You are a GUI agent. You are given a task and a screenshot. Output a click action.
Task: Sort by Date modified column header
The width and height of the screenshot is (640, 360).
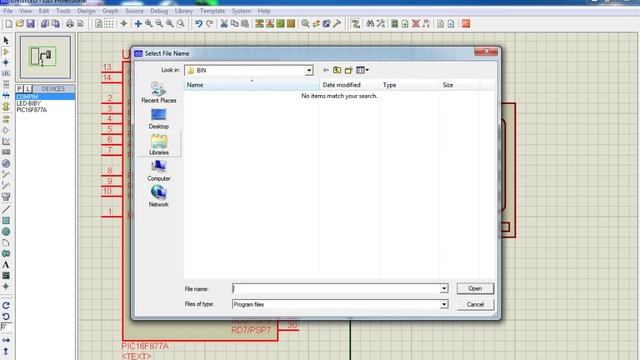point(350,85)
